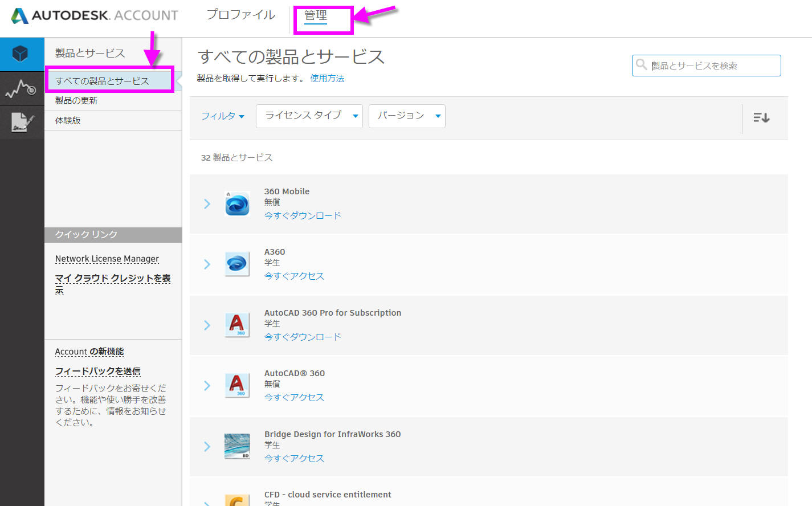Expand Bridge Design for InfraWorks 360 row
Image resolution: width=812 pixels, height=506 pixels.
[x=207, y=446]
